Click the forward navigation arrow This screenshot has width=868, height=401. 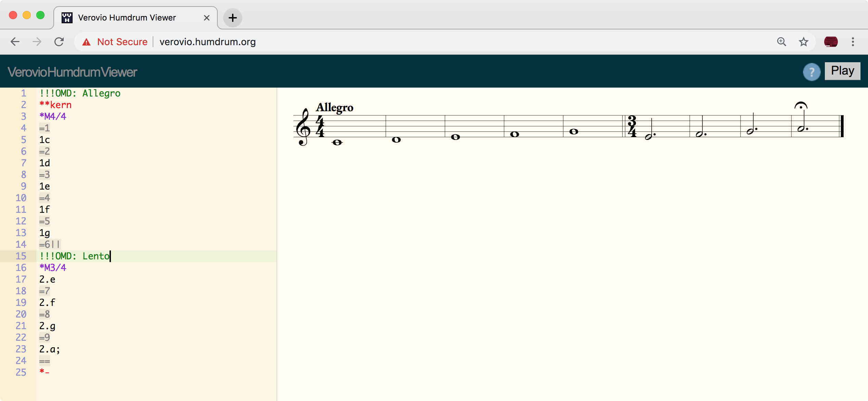tap(37, 42)
